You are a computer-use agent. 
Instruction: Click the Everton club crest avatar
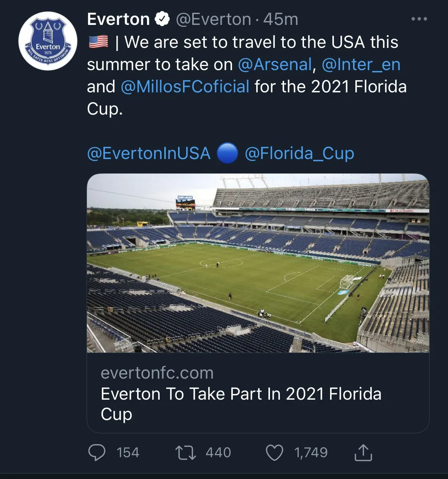pyautogui.click(x=47, y=41)
